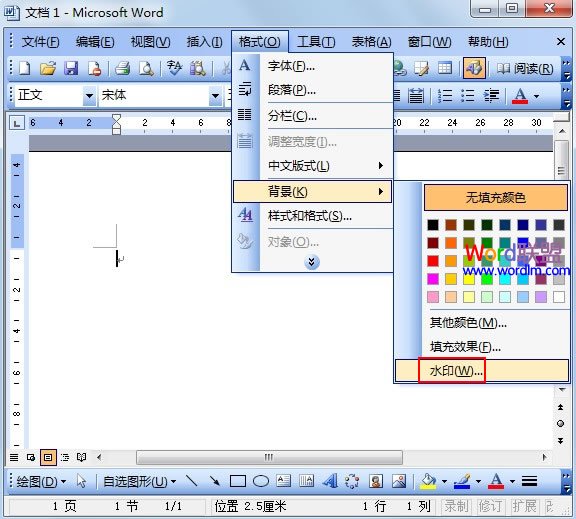Screen dimensions: 576x519
Task: Click the Open folder icon
Action: tap(48, 68)
